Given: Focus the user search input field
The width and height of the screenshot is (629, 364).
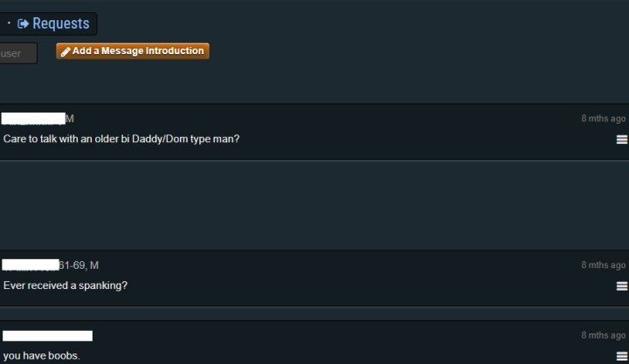Looking at the screenshot, I should [x=18, y=53].
